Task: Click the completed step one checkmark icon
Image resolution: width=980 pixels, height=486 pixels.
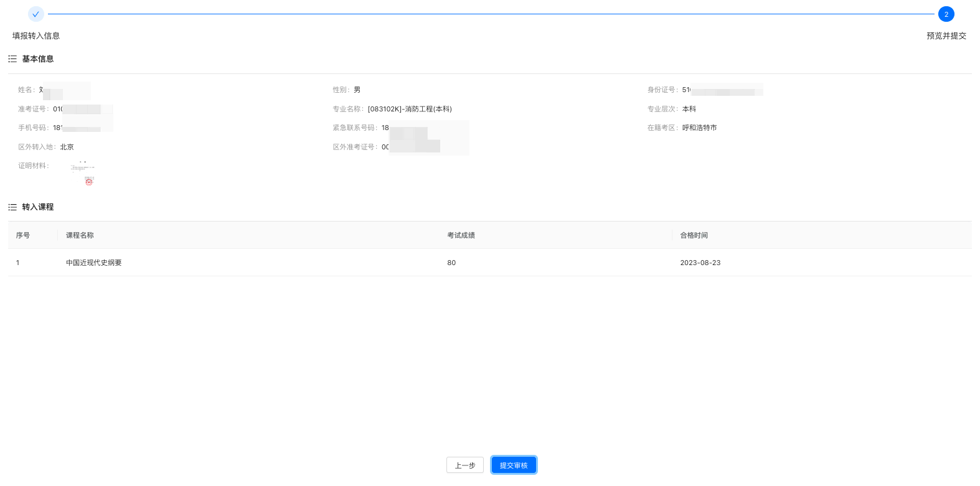Action: coord(36,14)
